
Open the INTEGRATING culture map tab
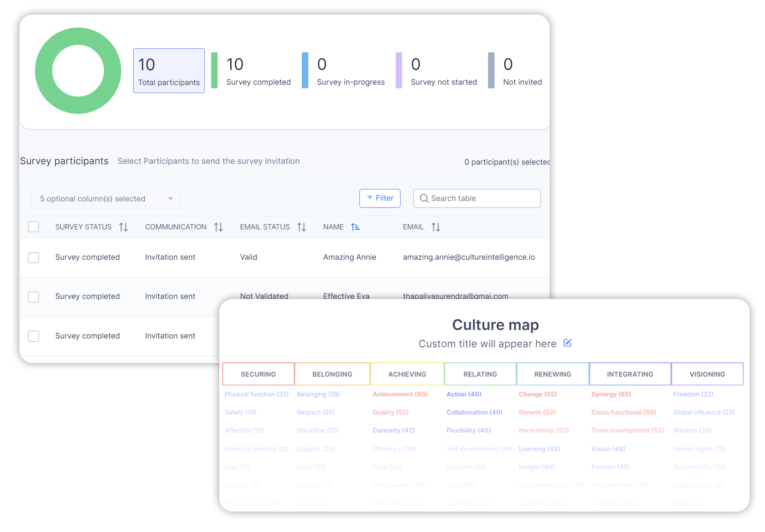tap(630, 374)
